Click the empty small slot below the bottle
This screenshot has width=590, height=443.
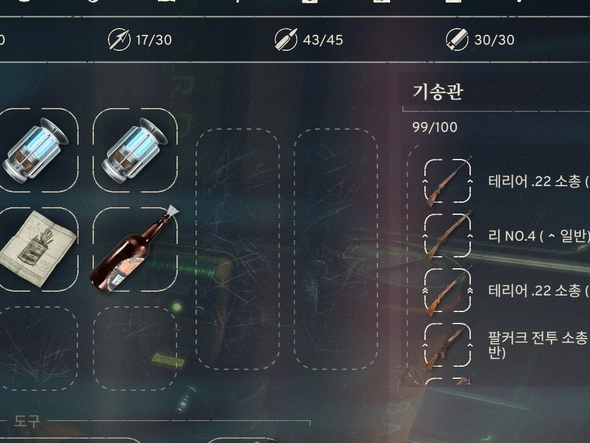135,348
